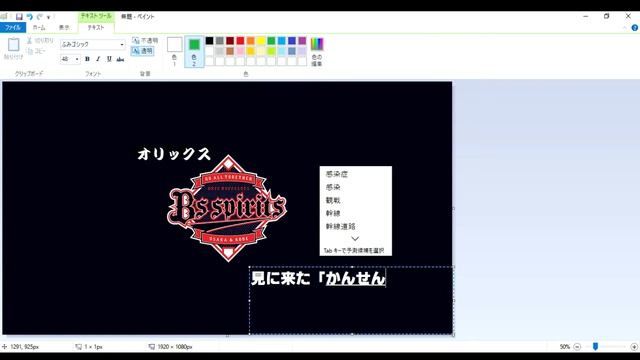Click the テキスト ツール contextual tab header

tap(96, 16)
